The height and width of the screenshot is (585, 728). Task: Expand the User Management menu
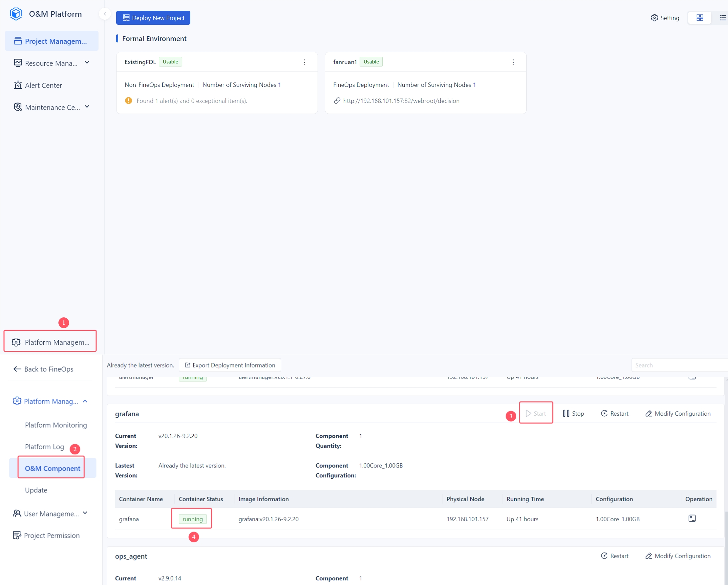pos(51,514)
